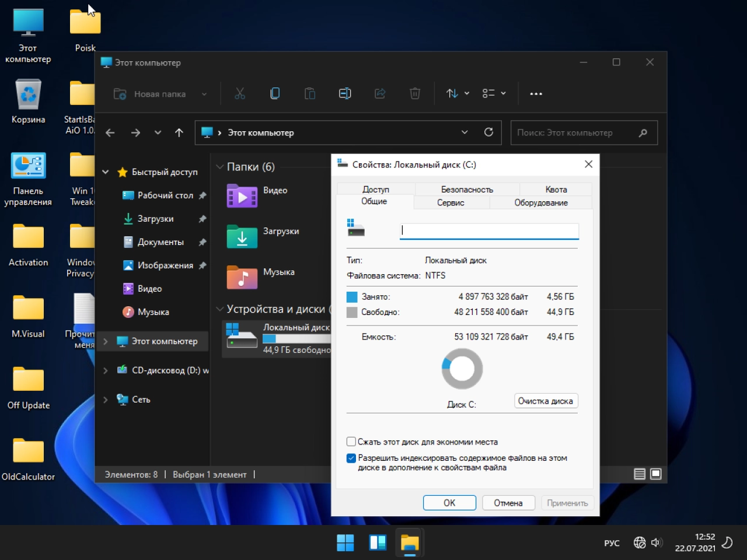Expand the Сеть tree node
747x560 pixels.
[x=106, y=400]
